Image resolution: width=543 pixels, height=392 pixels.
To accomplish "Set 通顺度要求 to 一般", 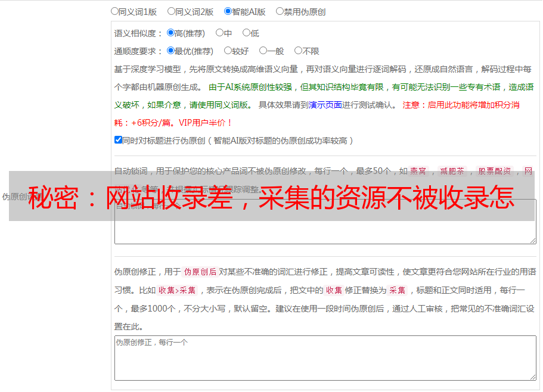I will (263, 51).
